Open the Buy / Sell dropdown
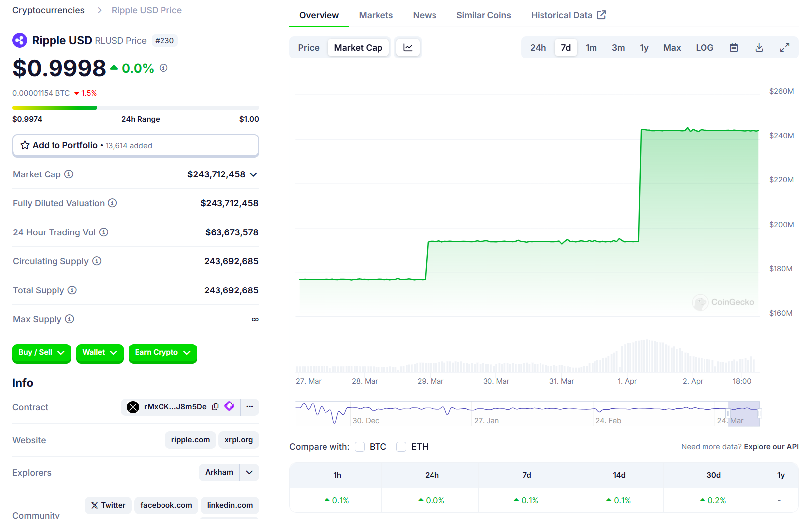The height and width of the screenshot is (519, 812). coord(42,353)
